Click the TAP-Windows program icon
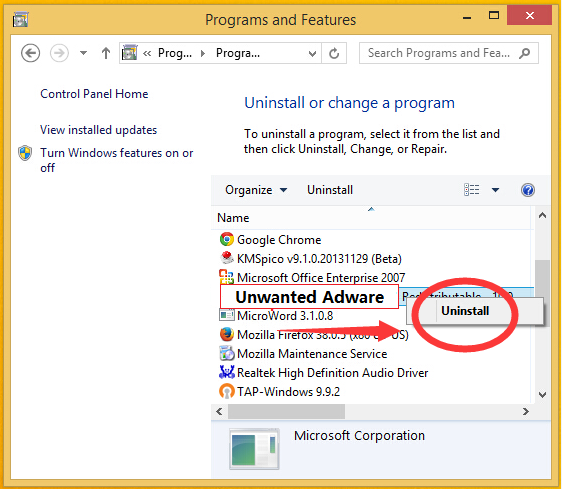This screenshot has height=489, width=562. [227, 391]
